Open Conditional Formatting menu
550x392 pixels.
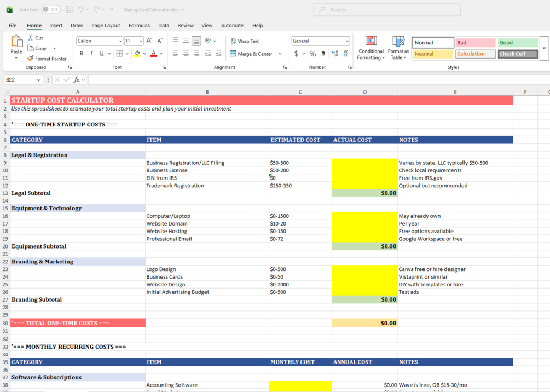click(370, 48)
